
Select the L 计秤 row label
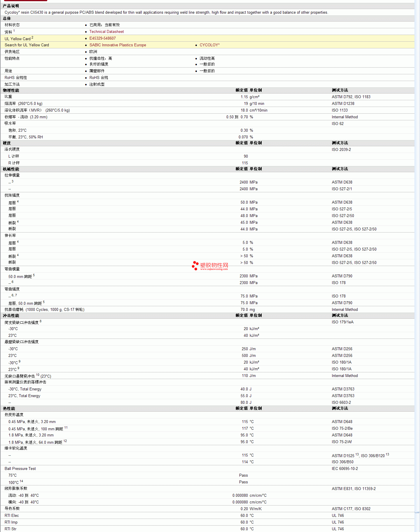(14, 156)
